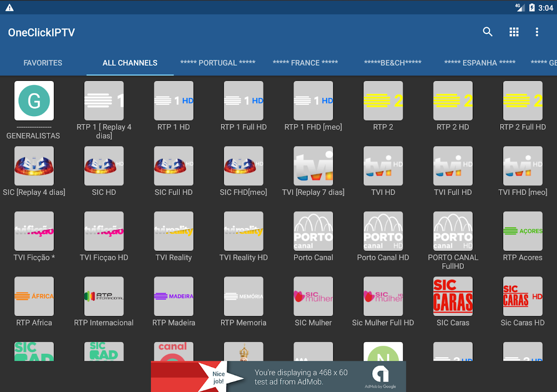Tap the 4G signal indicator

520,7
